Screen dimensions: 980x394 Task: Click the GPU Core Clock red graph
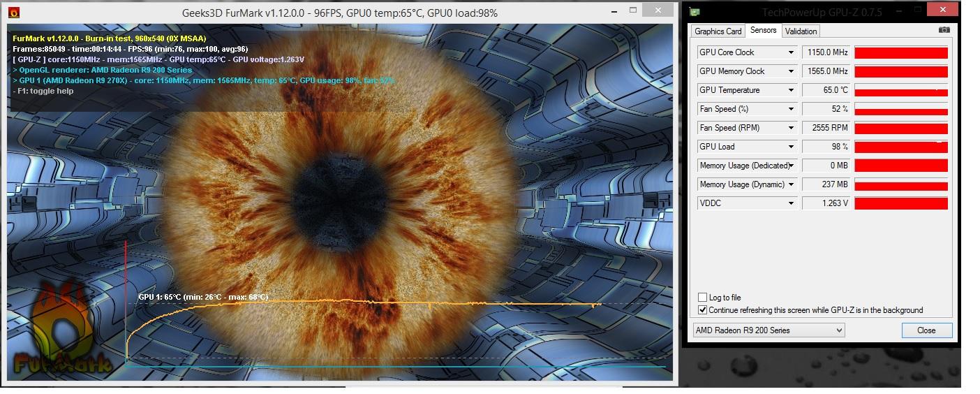tap(901, 52)
